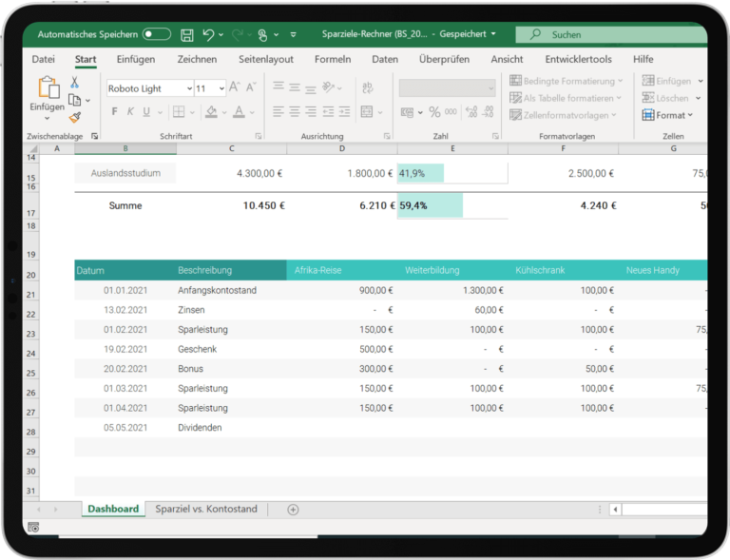Open Bedingte Formatierung dropdown
This screenshot has width=730, height=560.
pyautogui.click(x=567, y=81)
